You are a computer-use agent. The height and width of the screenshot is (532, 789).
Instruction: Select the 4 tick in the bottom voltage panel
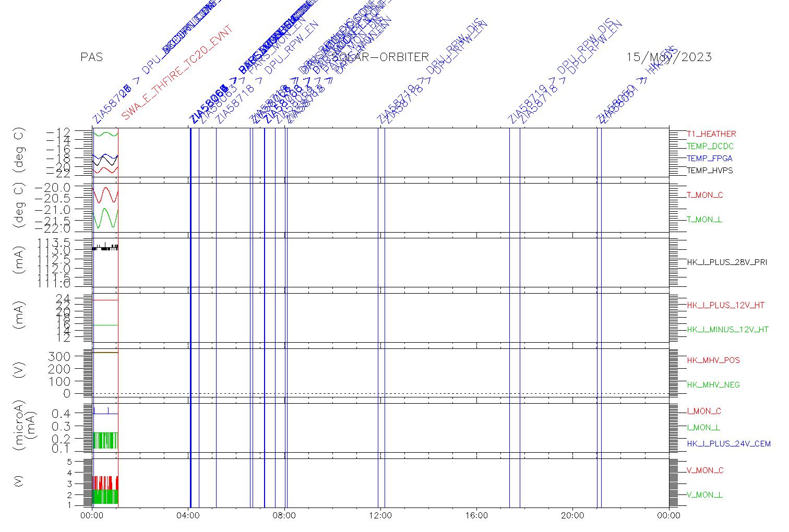[x=69, y=473]
